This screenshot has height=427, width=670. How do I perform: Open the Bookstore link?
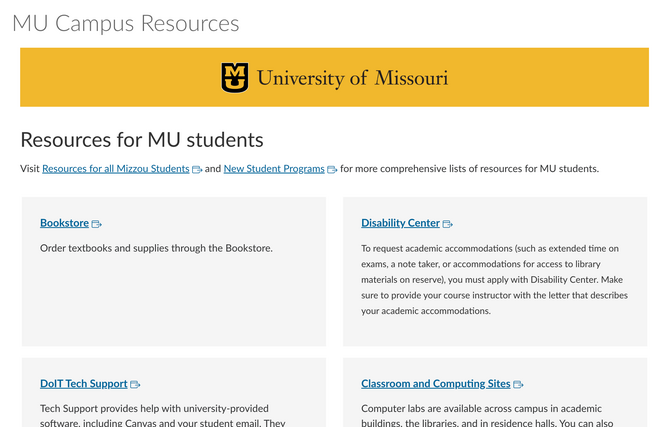(x=64, y=223)
